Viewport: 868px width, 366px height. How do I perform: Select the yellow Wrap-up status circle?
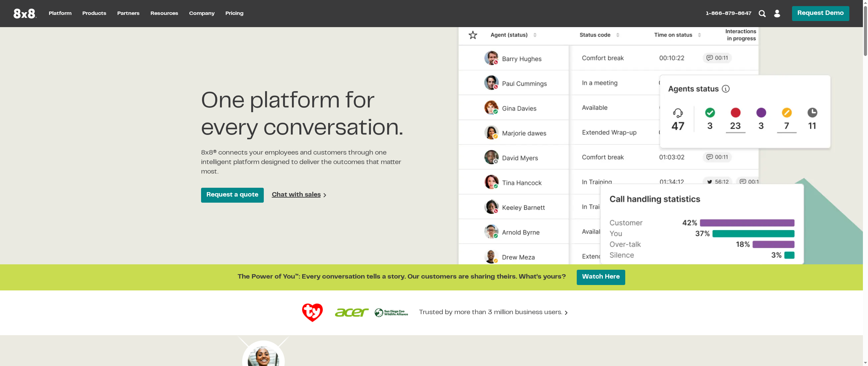787,113
